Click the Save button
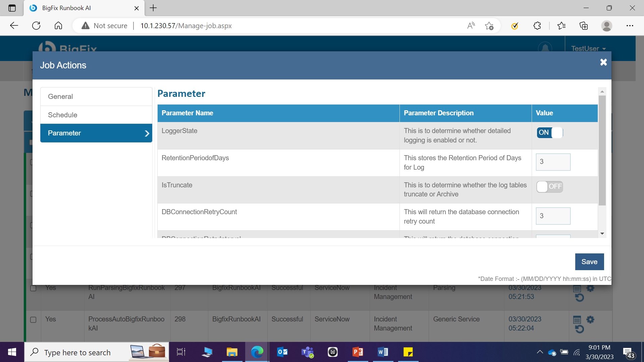Image resolution: width=644 pixels, height=362 pixels. pyautogui.click(x=589, y=262)
